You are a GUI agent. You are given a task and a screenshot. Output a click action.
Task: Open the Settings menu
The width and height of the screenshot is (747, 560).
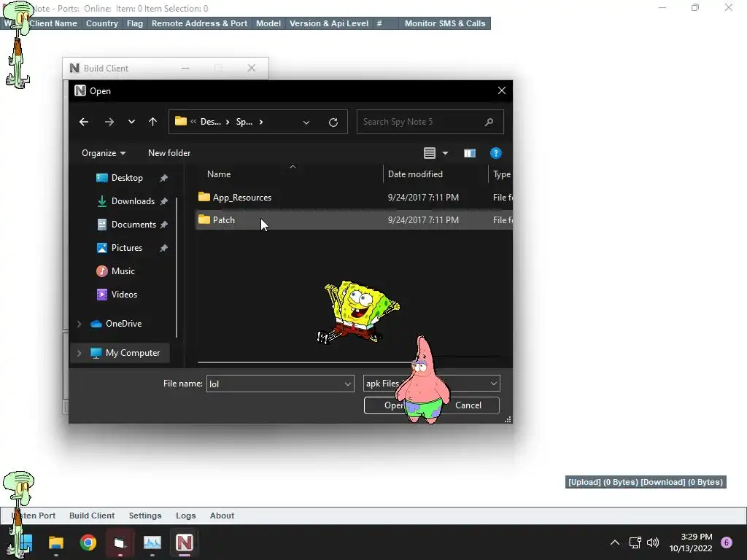pos(145,516)
